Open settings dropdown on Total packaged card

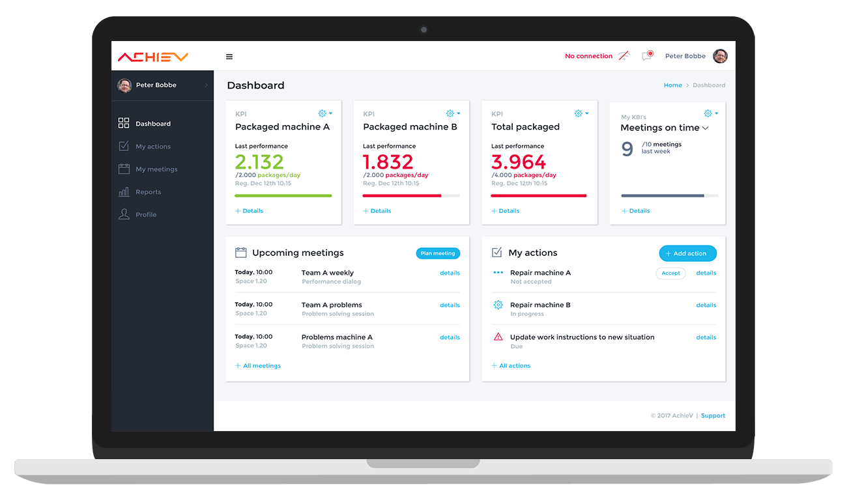[581, 113]
